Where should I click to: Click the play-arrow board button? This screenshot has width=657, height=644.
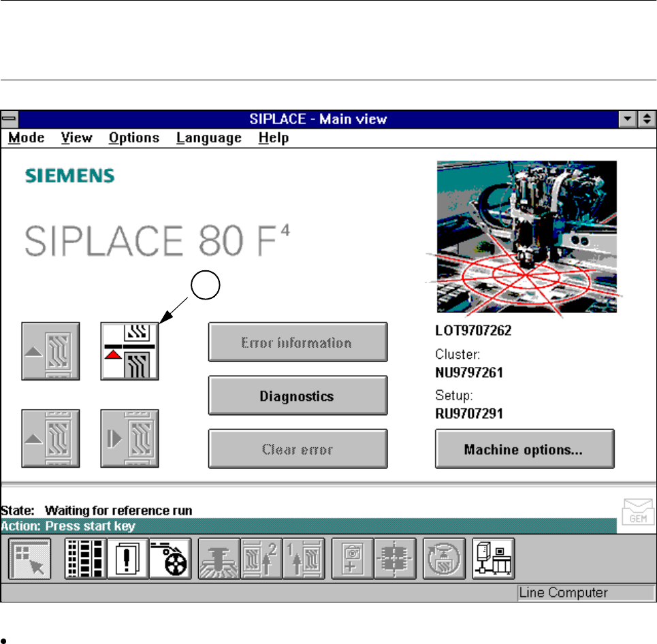(x=129, y=438)
